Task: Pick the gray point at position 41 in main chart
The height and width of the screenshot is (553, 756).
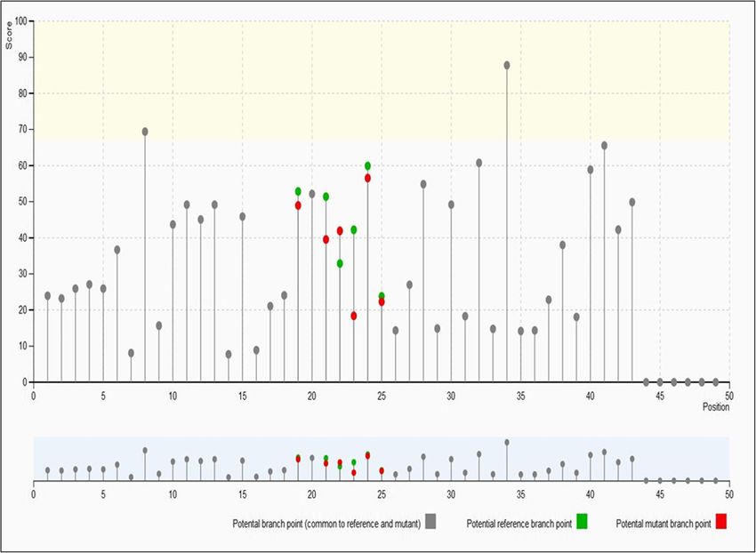Action: [x=604, y=146]
